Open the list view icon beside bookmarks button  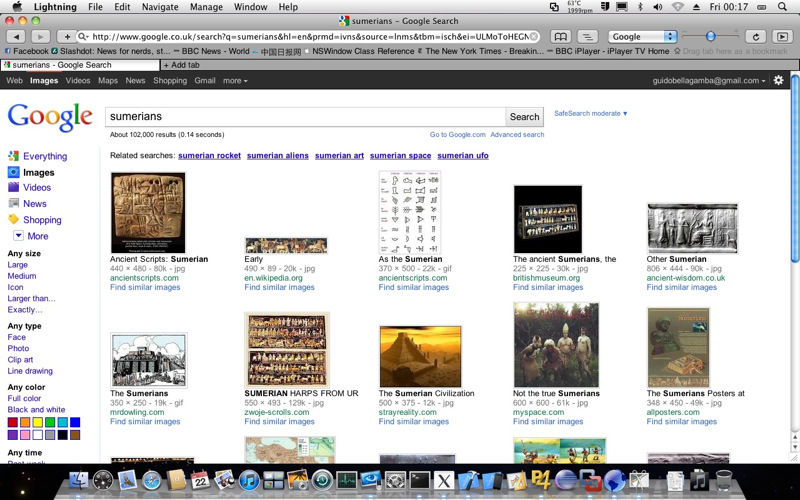[x=588, y=37]
